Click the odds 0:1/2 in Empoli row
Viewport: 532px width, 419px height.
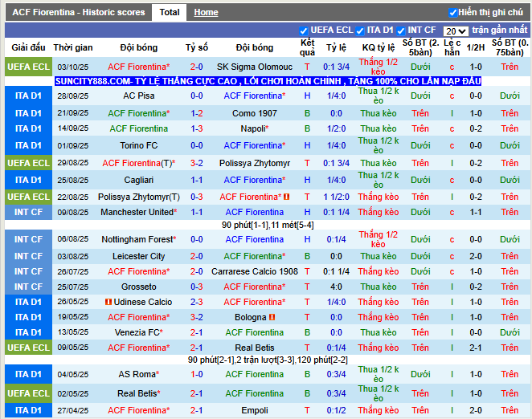pyautogui.click(x=336, y=410)
